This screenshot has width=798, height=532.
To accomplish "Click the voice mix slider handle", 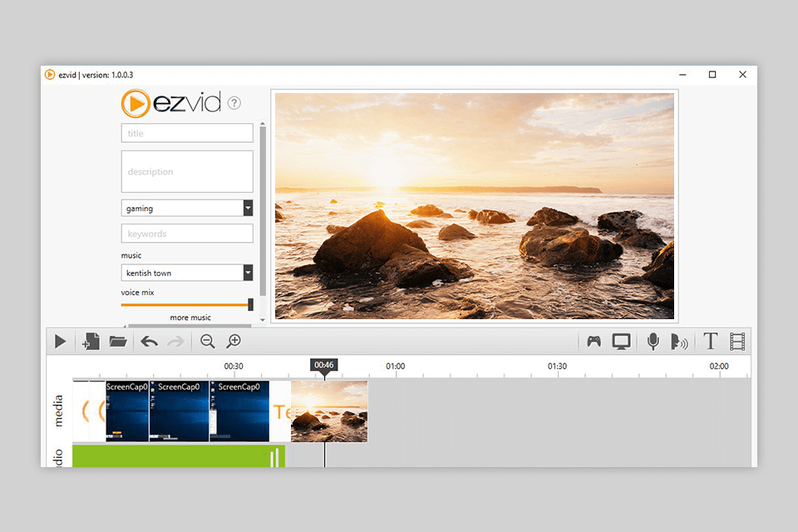I will (250, 304).
